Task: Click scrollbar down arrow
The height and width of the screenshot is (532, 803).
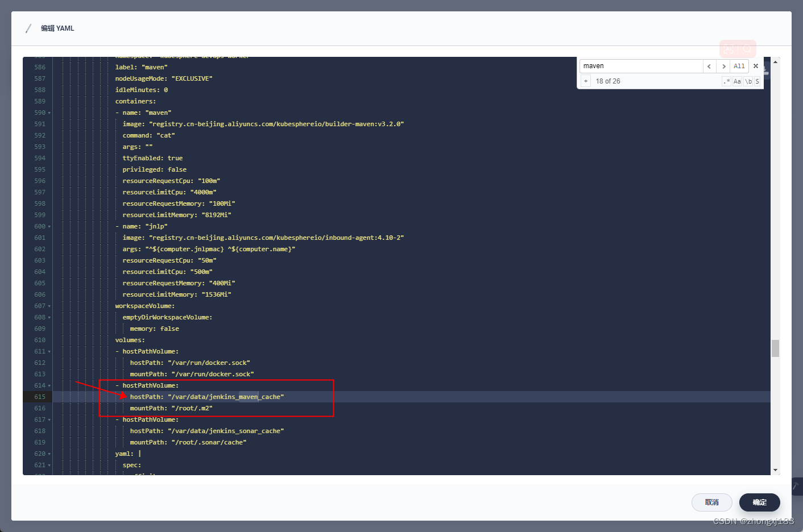Action: (x=775, y=471)
